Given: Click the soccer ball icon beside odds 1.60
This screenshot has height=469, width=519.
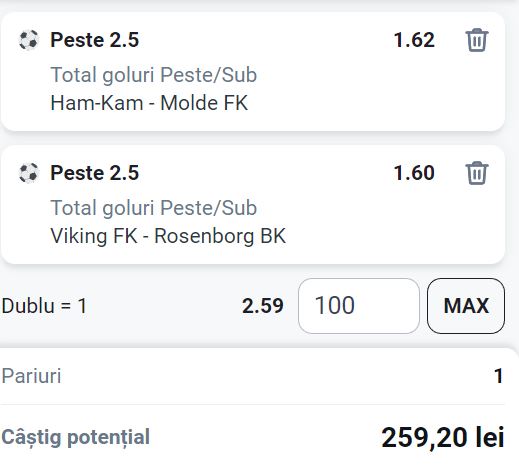Looking at the screenshot, I should (28, 173).
